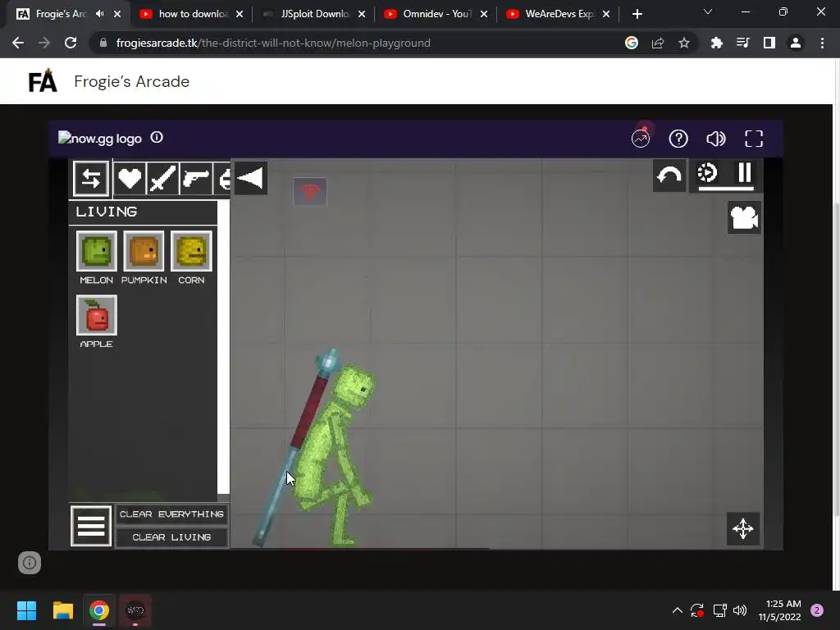
Task: Click the Clear Everything button
Action: pyautogui.click(x=171, y=514)
